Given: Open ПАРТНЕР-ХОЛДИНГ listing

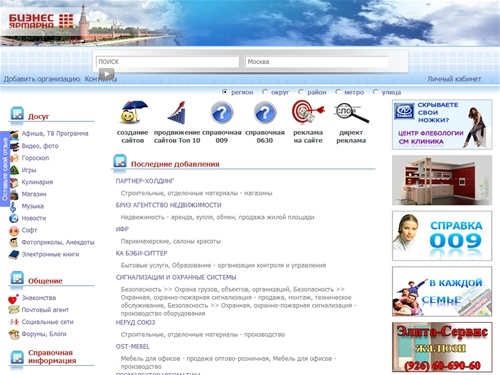Looking at the screenshot, I should 145,181.
